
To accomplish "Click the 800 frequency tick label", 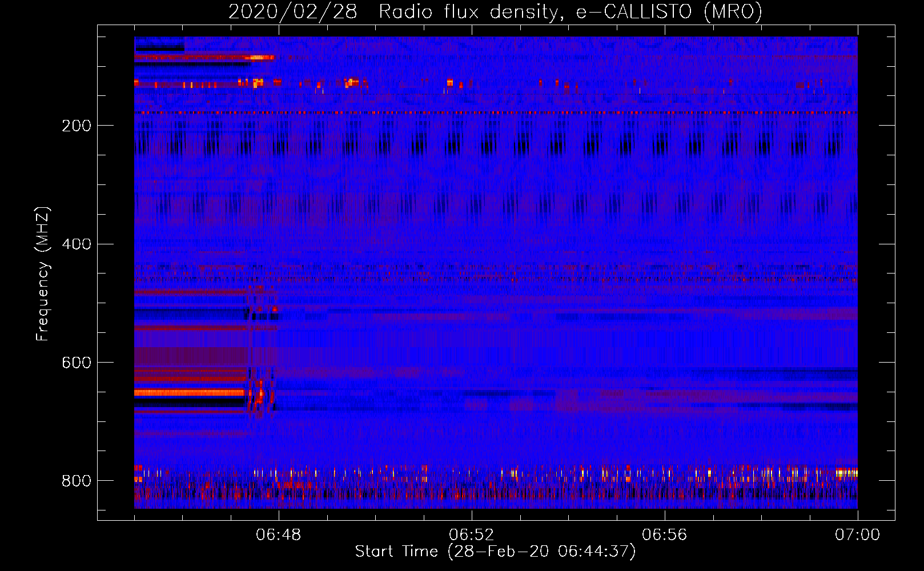I will 77,481.
